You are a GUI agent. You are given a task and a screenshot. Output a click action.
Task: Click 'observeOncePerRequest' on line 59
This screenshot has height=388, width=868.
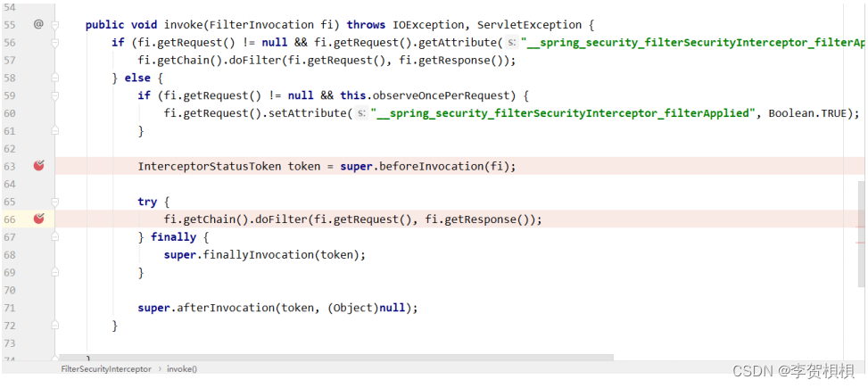tap(441, 95)
